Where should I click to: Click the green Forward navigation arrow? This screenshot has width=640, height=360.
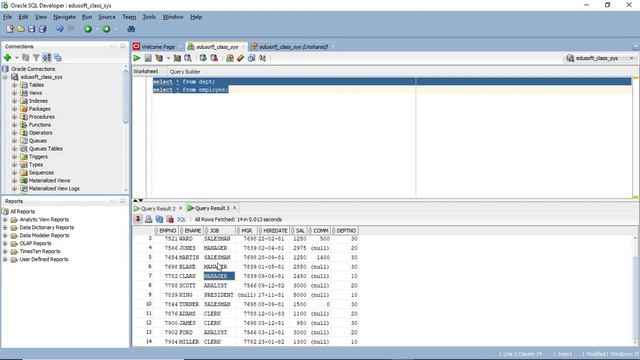[x=107, y=29]
